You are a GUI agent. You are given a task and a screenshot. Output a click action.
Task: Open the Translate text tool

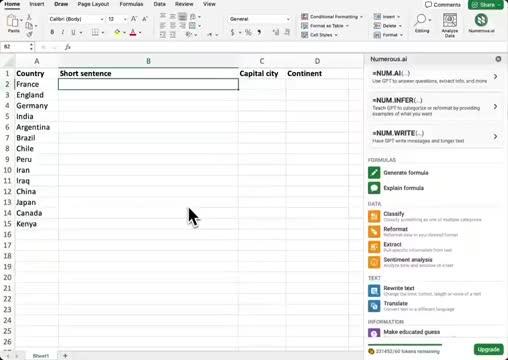coord(411,306)
